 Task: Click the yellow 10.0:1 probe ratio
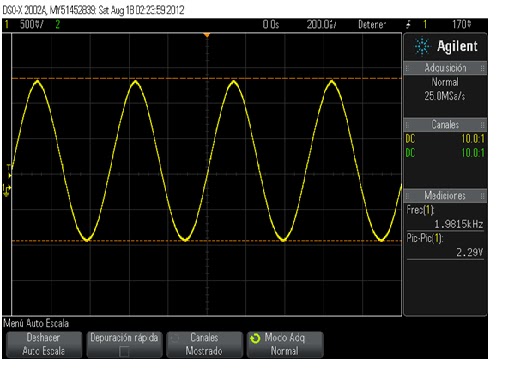[473, 139]
